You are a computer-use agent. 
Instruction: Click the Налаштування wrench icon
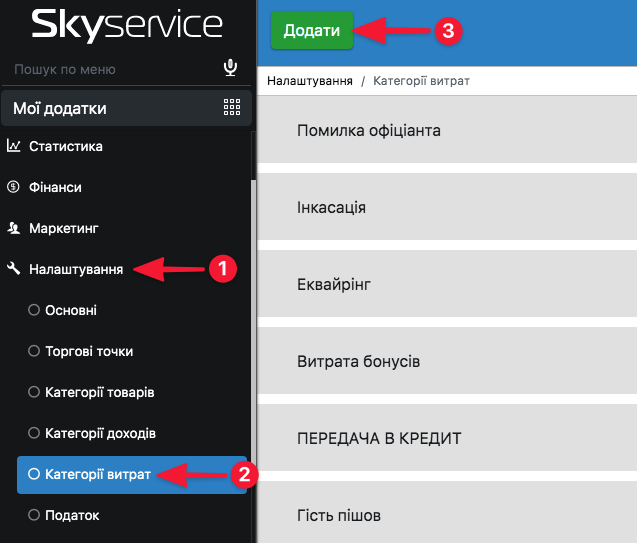pyautogui.click(x=14, y=269)
